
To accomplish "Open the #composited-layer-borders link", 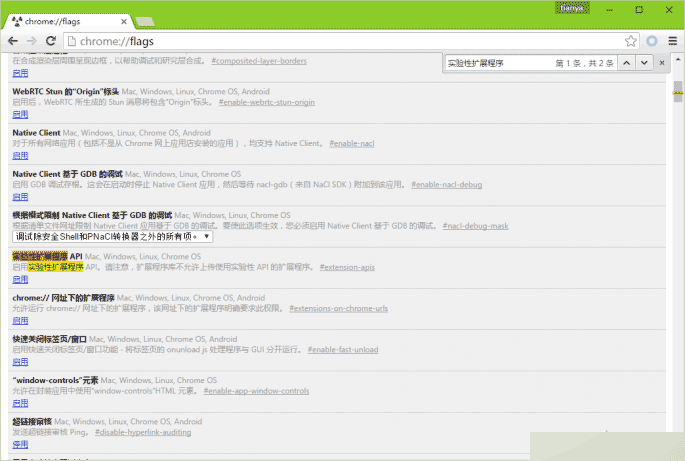I will tap(259, 61).
